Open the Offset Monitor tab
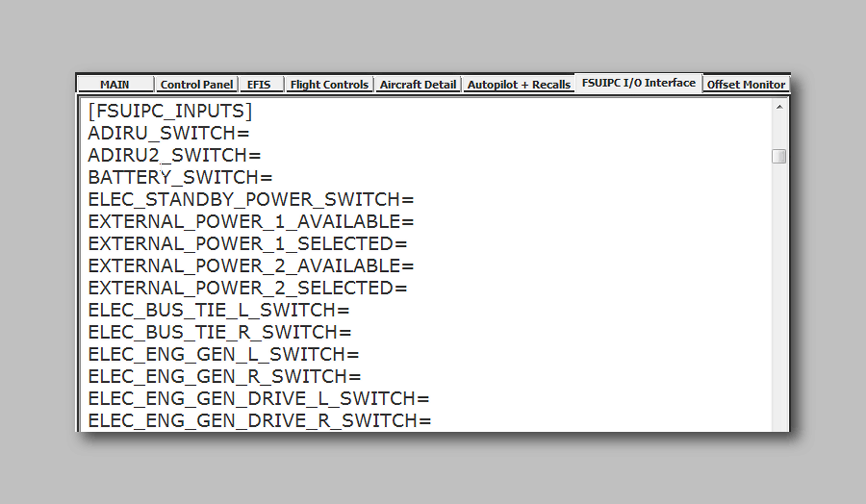The width and height of the screenshot is (866, 504). 746,85
